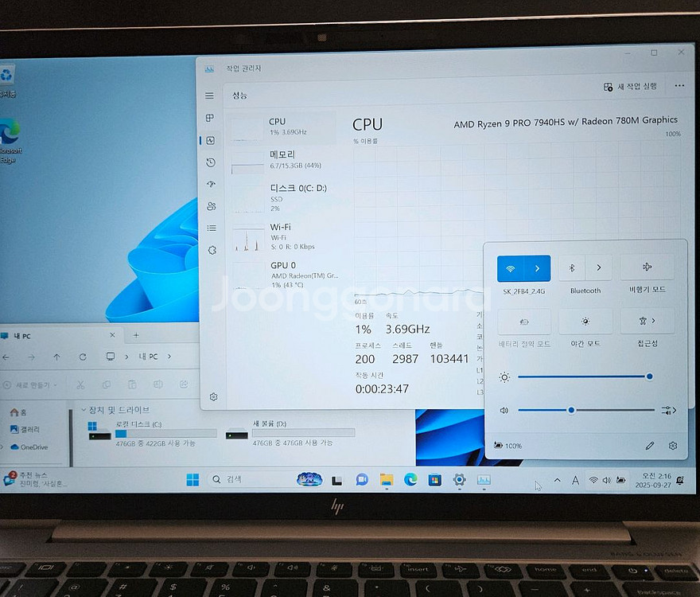Click the 새 작업 실행 button
This screenshot has height=597, width=700.
coord(631,87)
